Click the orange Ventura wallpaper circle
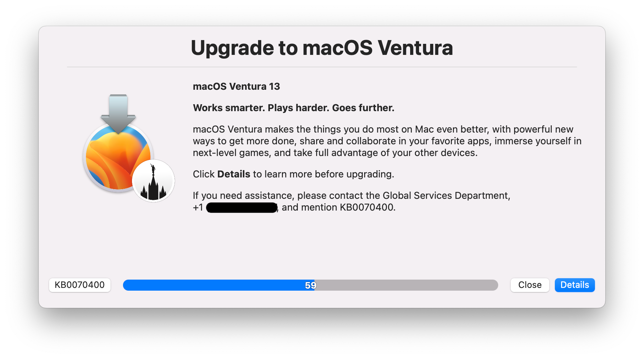 118,157
